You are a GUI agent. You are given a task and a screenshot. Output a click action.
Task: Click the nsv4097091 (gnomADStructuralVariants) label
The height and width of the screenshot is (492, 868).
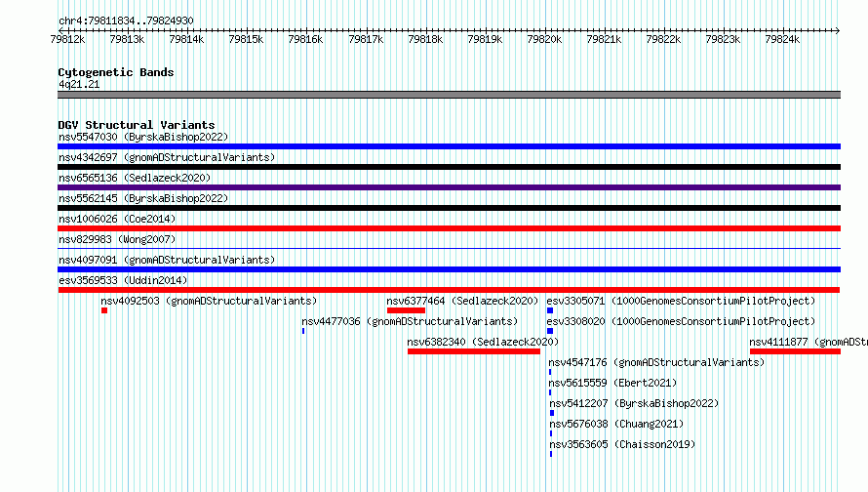pos(167,260)
